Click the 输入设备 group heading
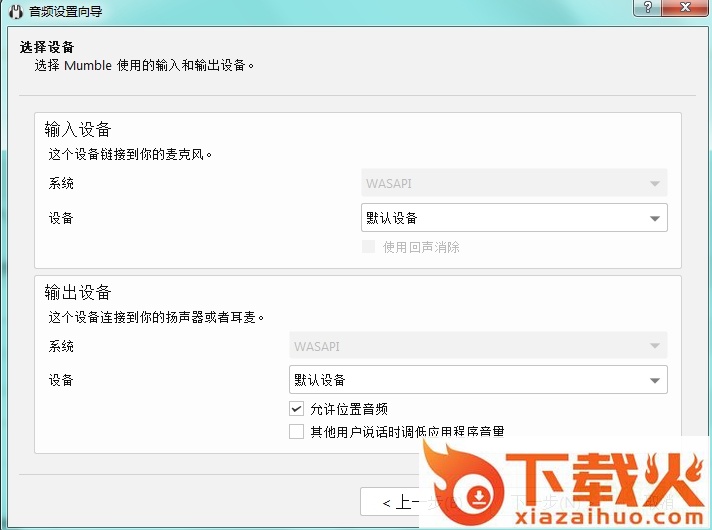This screenshot has height=530, width=712. coord(78,130)
